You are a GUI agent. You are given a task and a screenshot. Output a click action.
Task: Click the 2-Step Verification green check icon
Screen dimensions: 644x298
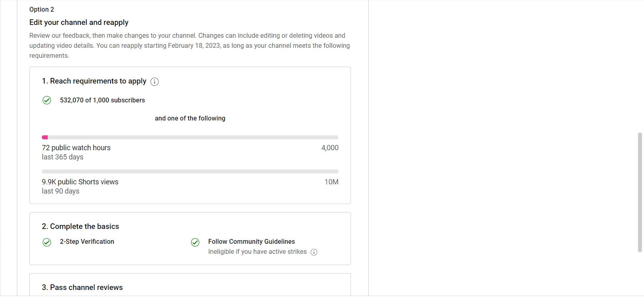click(x=47, y=242)
